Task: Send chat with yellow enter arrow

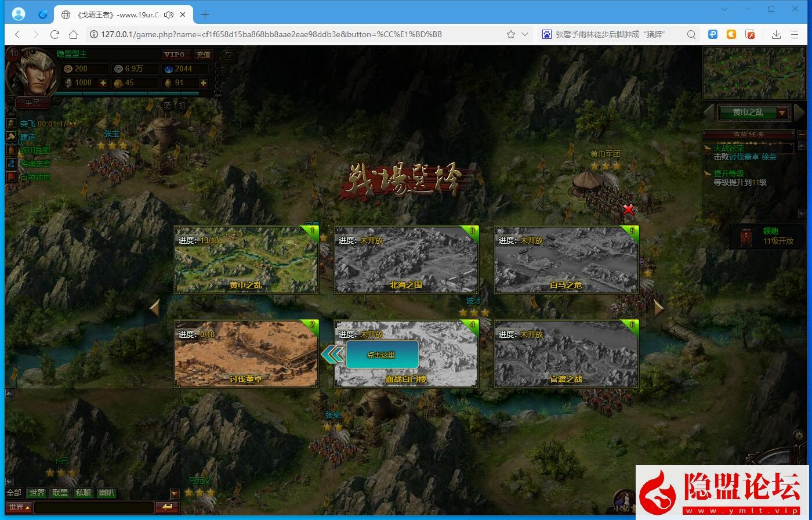Action: 167,507
